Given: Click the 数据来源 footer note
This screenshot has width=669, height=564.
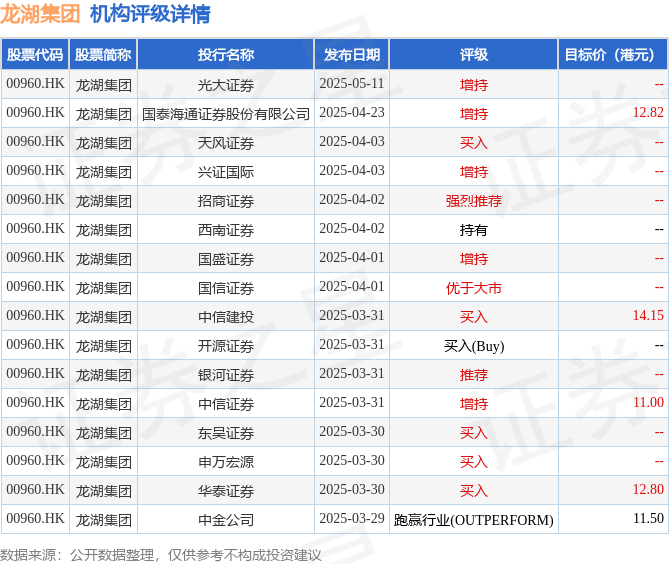Looking at the screenshot, I should pos(160,555).
